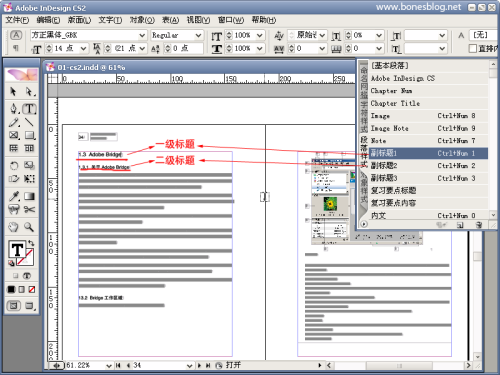The width and height of the screenshot is (500, 375).
Task: Open the font size 14 点 dropdown
Action: [x=83, y=49]
